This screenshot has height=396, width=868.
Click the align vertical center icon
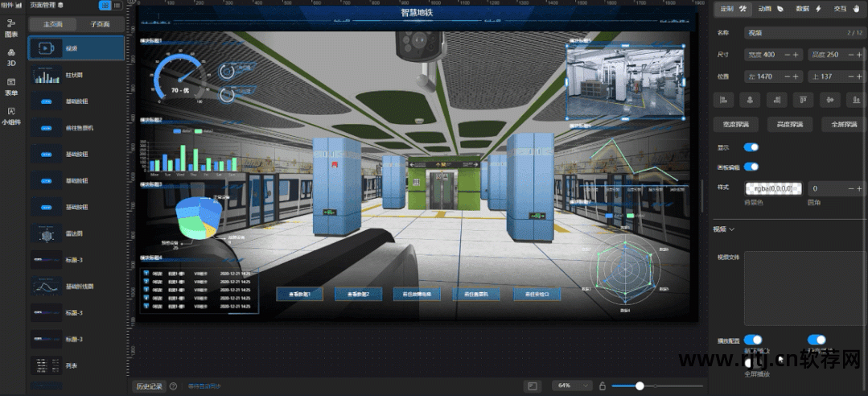point(830,100)
